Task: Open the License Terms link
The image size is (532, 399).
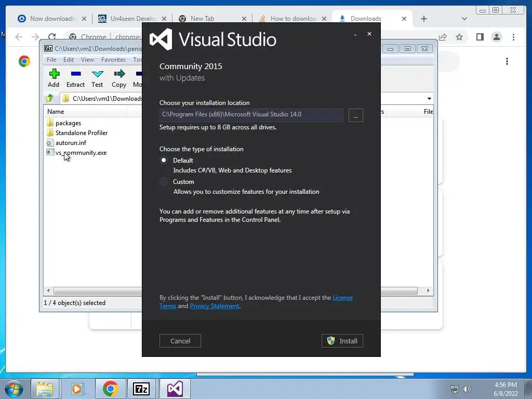Action: pos(342,298)
